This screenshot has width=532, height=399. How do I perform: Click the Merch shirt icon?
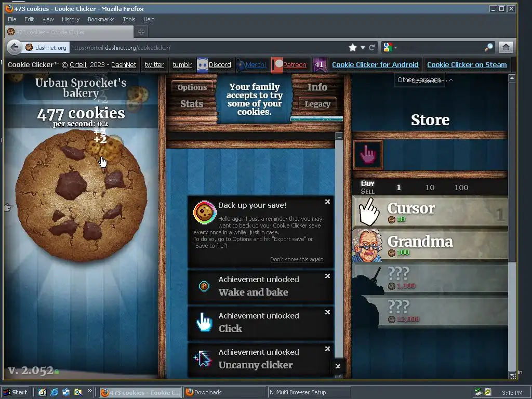click(241, 65)
